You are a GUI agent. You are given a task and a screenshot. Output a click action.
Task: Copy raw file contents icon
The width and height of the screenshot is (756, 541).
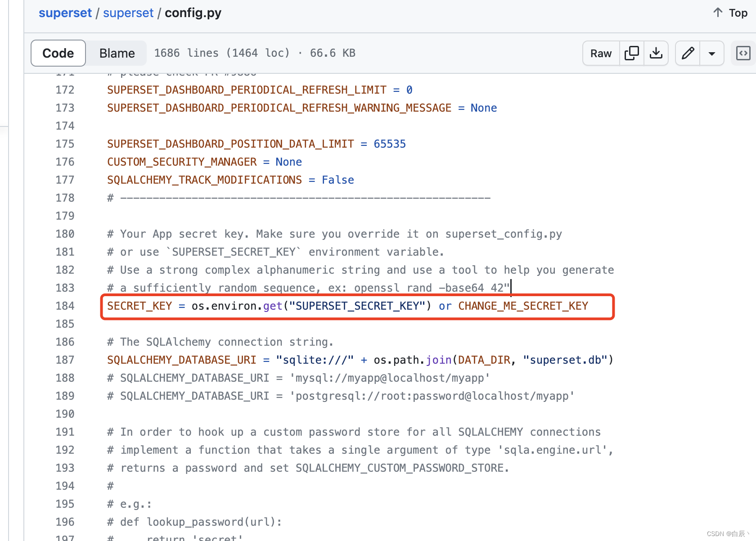tap(631, 53)
